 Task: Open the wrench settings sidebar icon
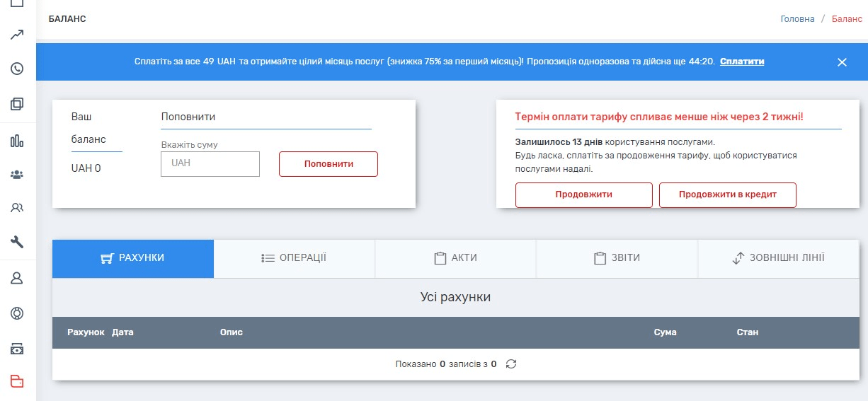pos(18,242)
